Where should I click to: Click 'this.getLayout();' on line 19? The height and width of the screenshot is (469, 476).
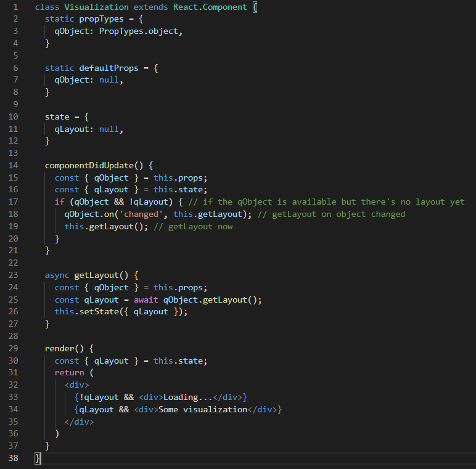[106, 227]
